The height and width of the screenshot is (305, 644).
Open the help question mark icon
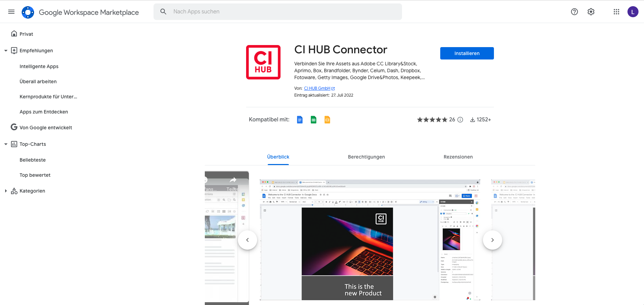574,12
